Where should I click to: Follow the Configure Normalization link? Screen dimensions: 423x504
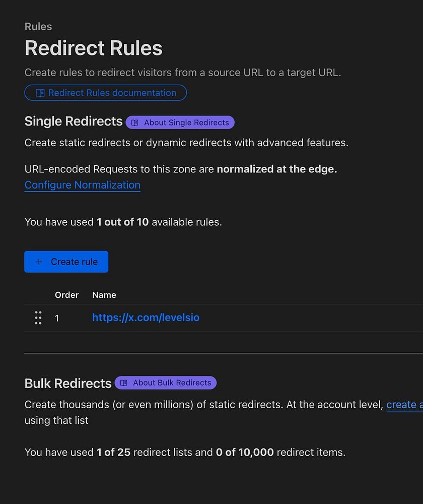(x=82, y=185)
